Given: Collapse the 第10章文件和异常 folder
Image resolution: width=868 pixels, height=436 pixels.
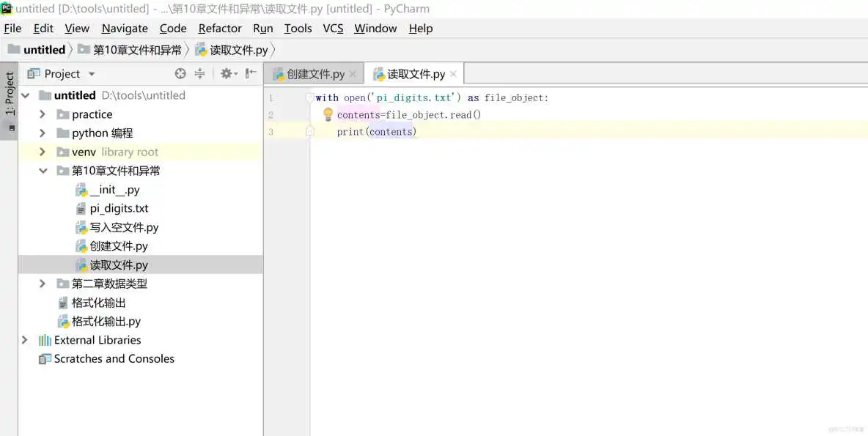Looking at the screenshot, I should [43, 170].
